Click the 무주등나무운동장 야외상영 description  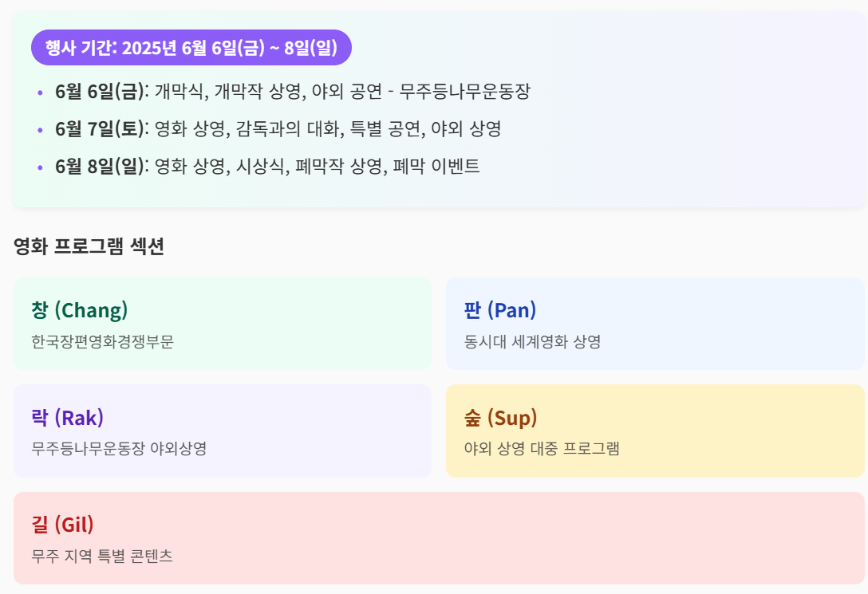119,449
